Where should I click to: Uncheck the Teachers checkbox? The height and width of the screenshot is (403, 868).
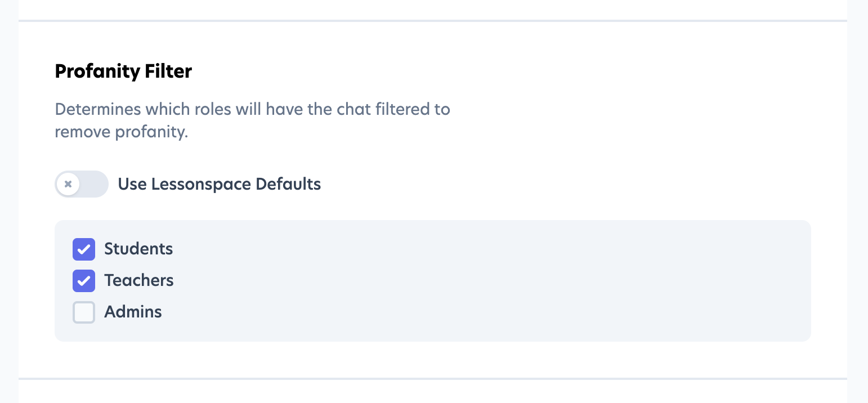pos(84,281)
